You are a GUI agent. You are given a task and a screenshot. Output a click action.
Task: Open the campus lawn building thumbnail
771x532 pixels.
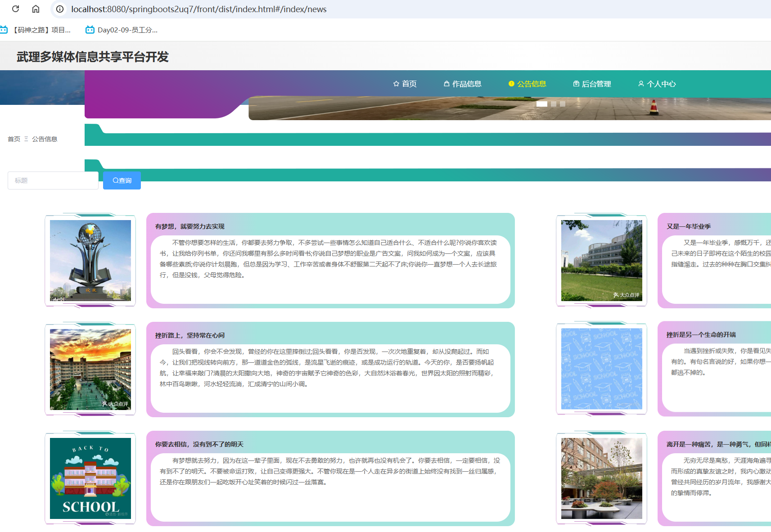pyautogui.click(x=602, y=261)
